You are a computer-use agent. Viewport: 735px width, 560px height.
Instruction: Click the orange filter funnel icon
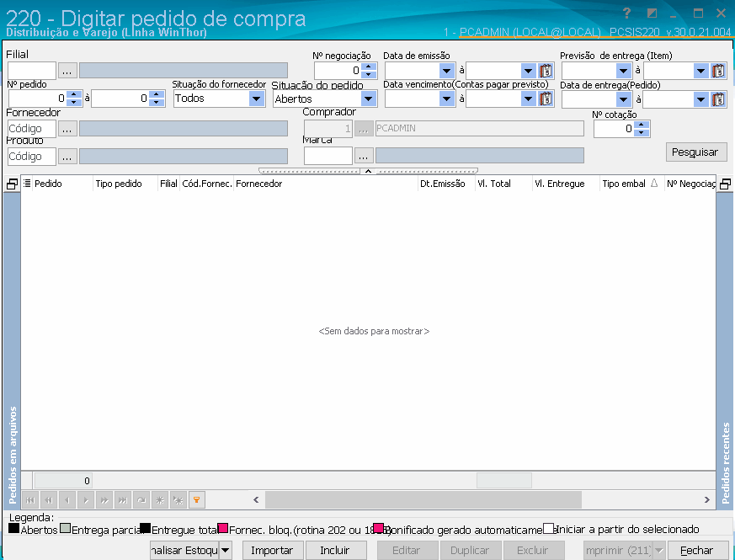[197, 500]
